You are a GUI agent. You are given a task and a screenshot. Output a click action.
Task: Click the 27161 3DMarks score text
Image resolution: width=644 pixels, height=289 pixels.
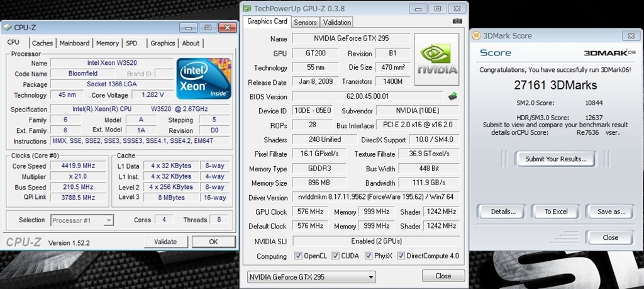point(555,85)
